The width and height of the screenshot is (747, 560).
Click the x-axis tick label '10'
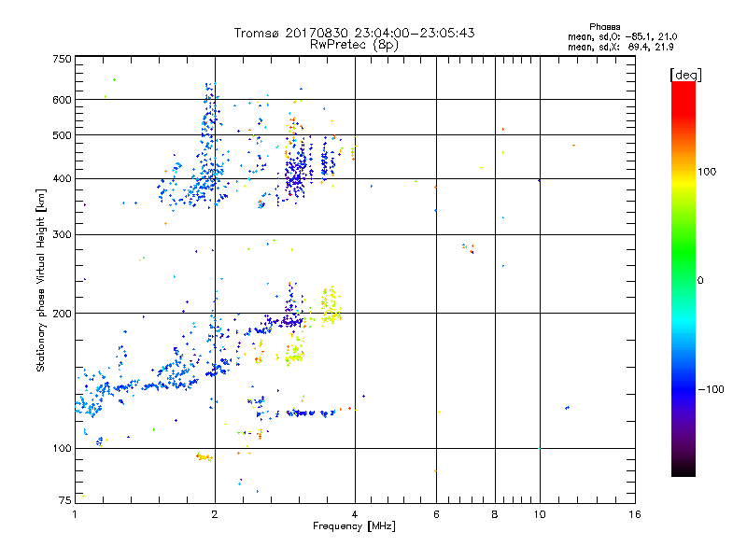tap(540, 514)
